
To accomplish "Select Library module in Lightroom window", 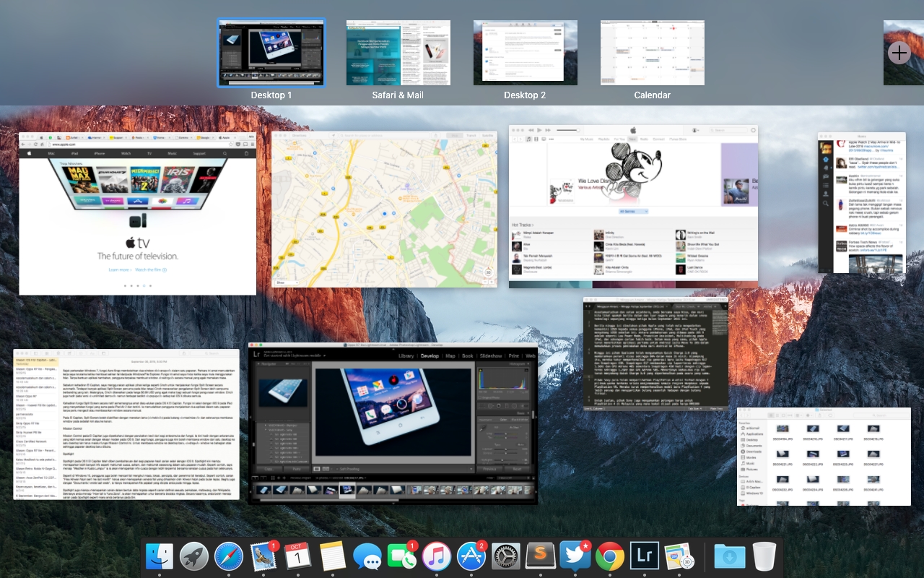I will coord(406,356).
